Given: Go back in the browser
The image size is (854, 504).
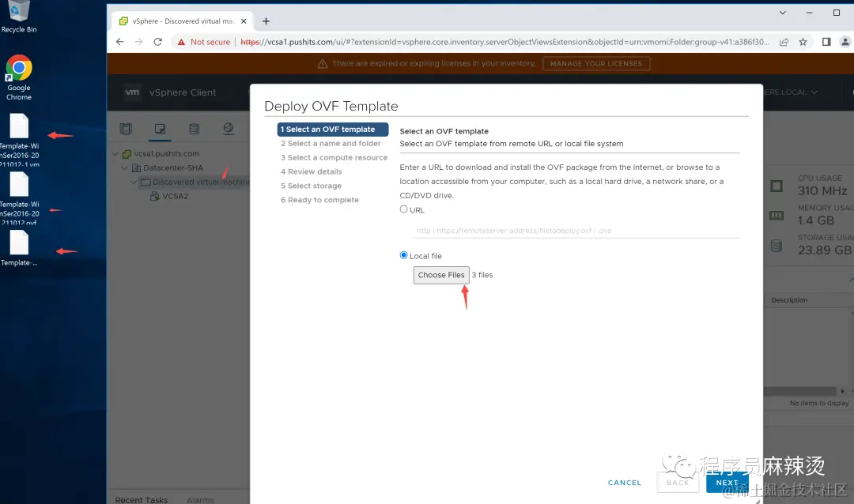Looking at the screenshot, I should (x=120, y=42).
